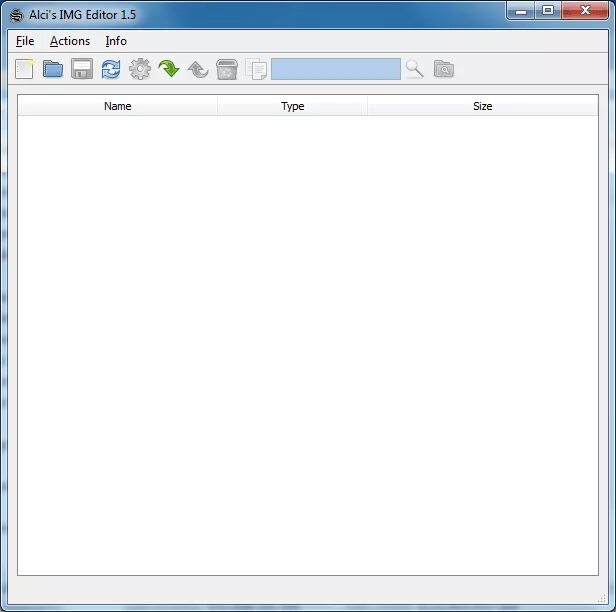Click the folder search icon

click(x=444, y=69)
